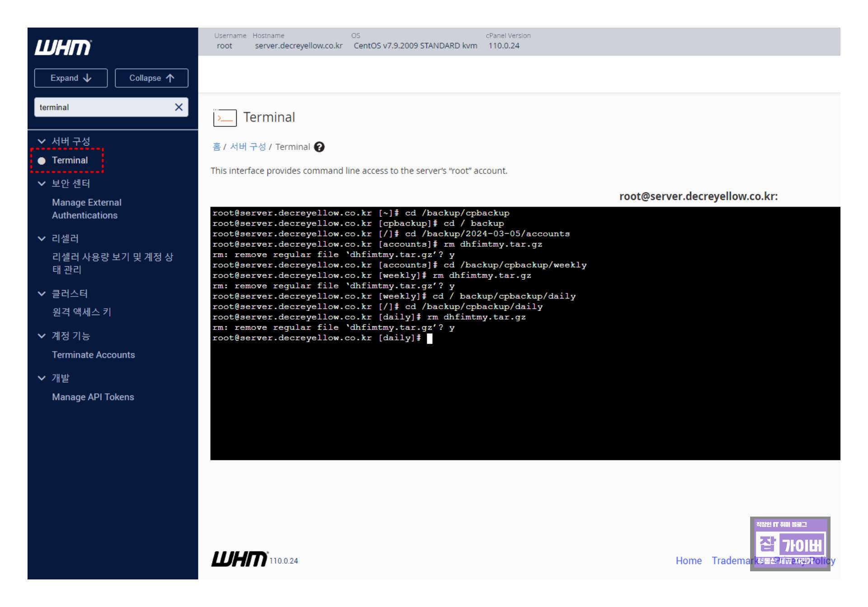Collapse the 서버 구성 section
Image resolution: width=868 pixels, height=607 pixels.
coord(42,141)
